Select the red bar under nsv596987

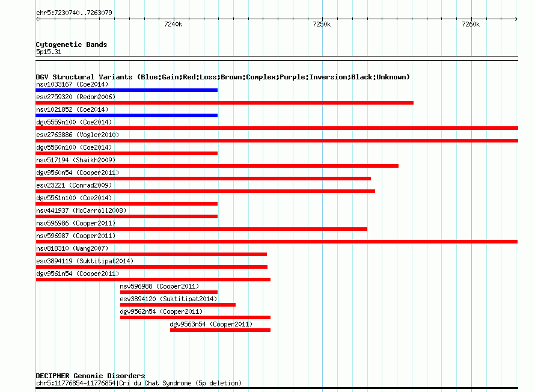tap(277, 242)
